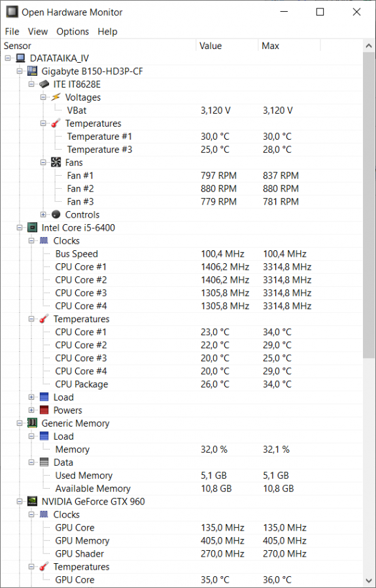Collapse the Generic Memory tree node
The image size is (376, 588).
(20, 423)
